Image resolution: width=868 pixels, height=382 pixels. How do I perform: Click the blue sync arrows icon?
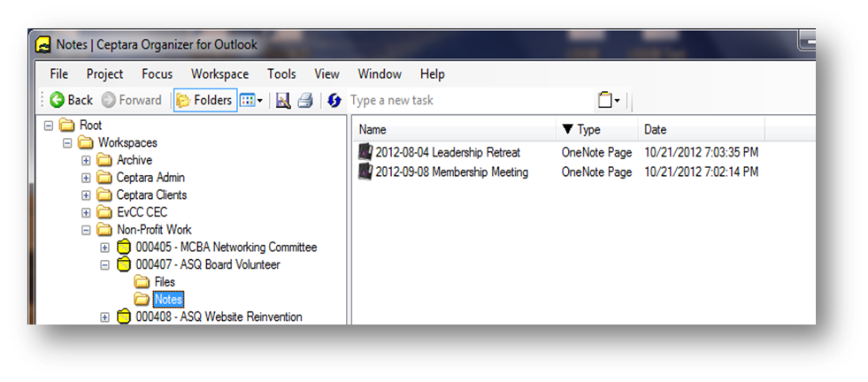click(334, 100)
